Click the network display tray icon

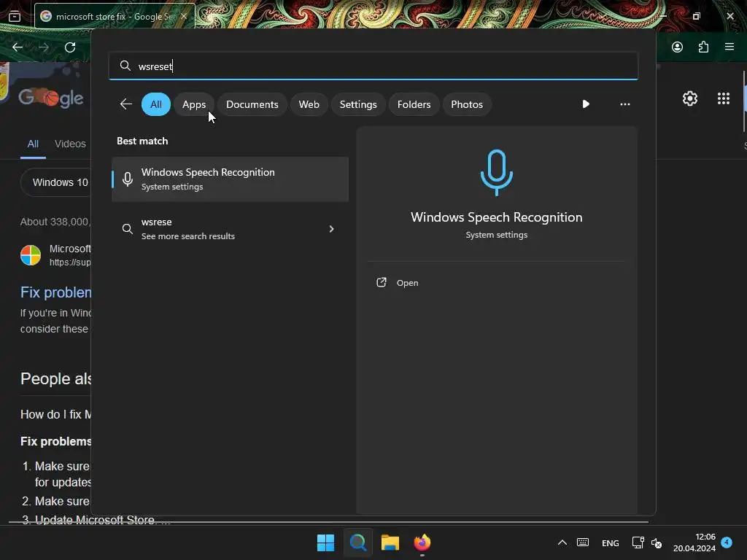(638, 542)
